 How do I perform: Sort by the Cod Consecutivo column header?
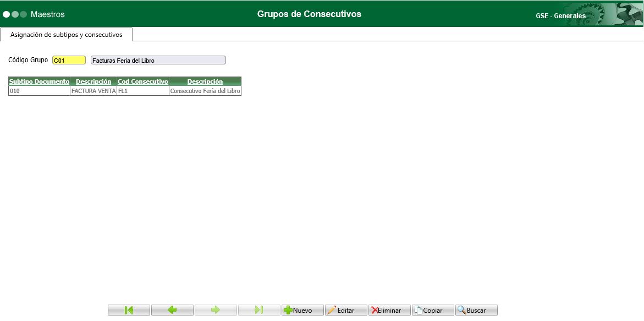click(x=142, y=81)
